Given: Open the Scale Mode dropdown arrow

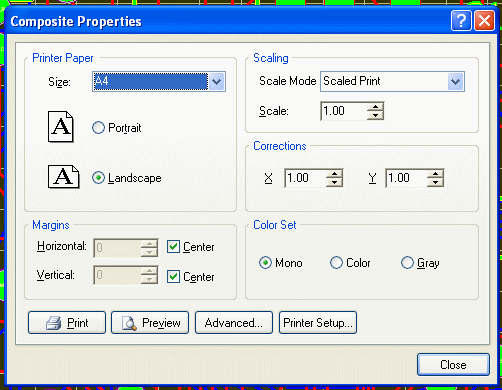Looking at the screenshot, I should tap(455, 81).
